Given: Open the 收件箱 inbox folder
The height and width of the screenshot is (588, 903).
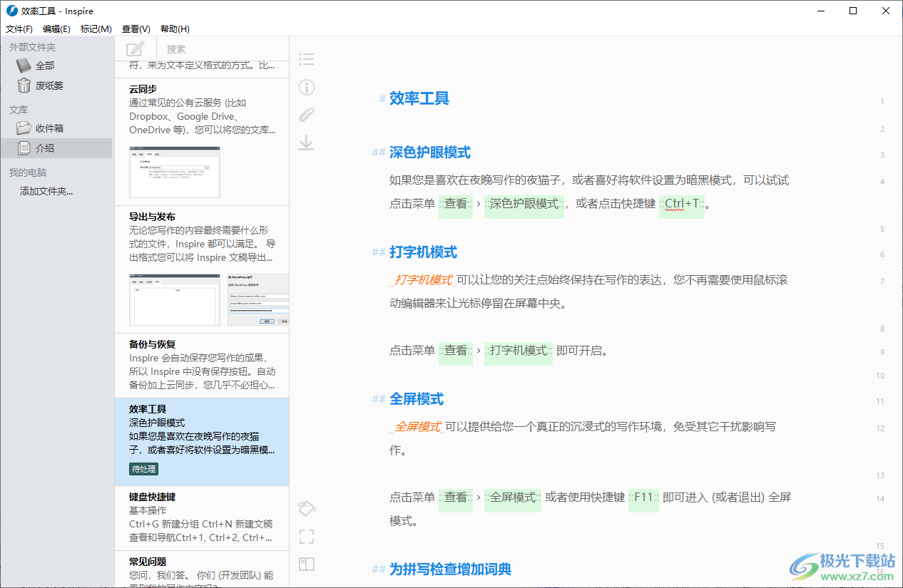Looking at the screenshot, I should click(x=49, y=128).
